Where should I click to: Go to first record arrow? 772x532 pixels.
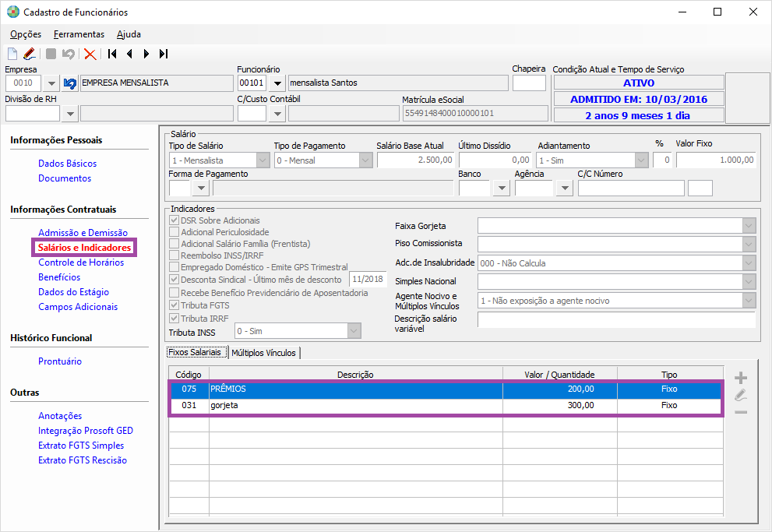coord(112,54)
